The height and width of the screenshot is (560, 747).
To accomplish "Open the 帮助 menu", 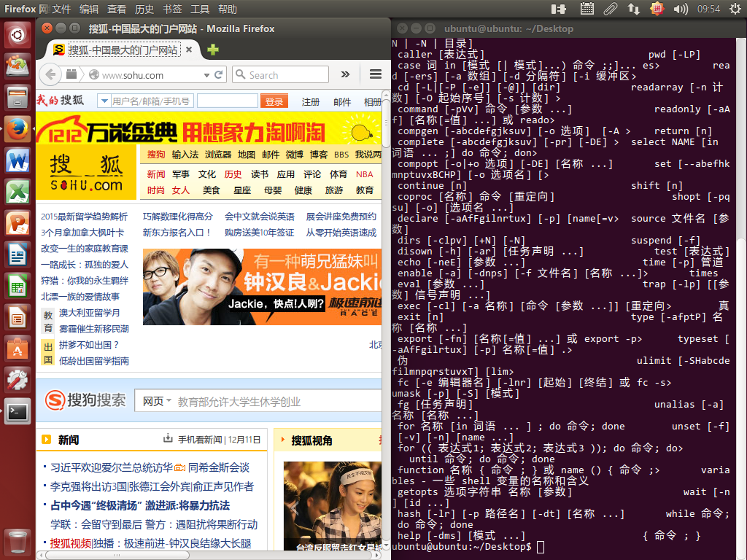I will (228, 9).
